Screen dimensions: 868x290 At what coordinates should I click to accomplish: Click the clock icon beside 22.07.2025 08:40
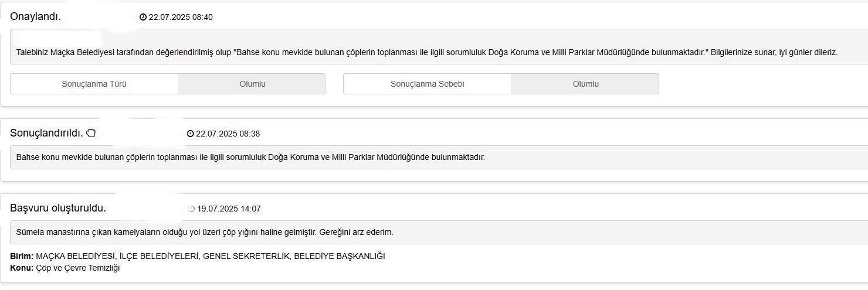143,18
